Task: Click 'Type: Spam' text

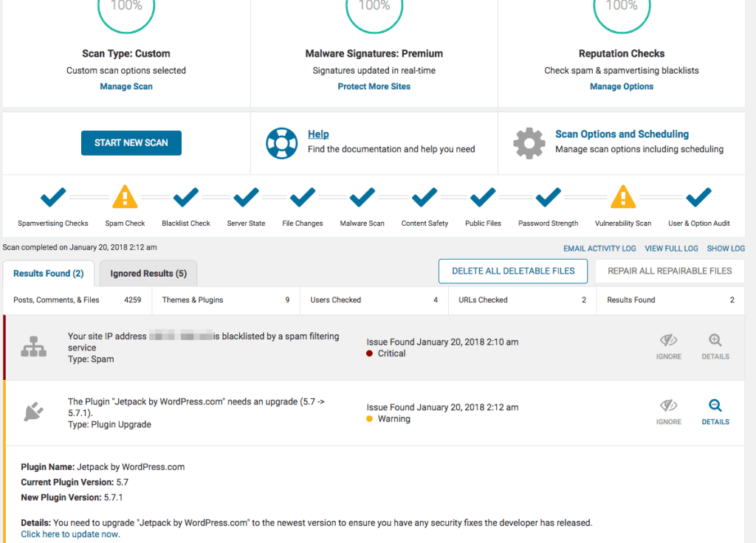Action: coord(91,359)
